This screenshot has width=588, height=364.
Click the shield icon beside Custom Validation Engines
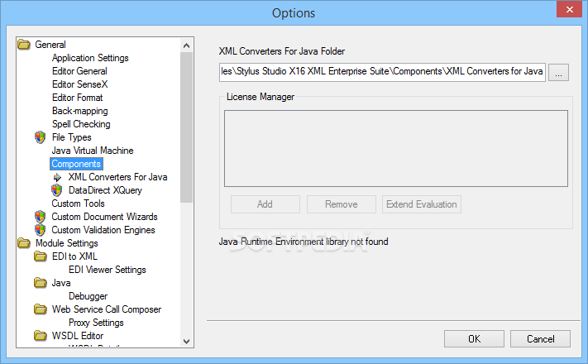click(x=41, y=230)
